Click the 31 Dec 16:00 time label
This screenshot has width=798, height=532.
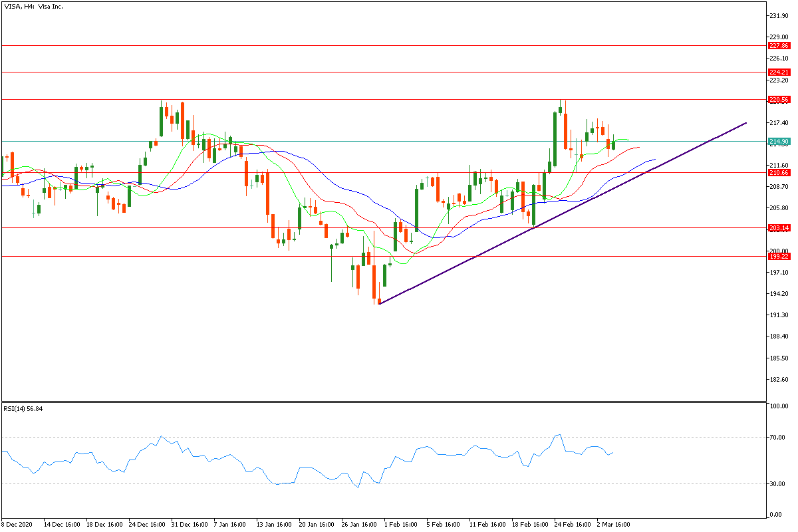(189, 524)
